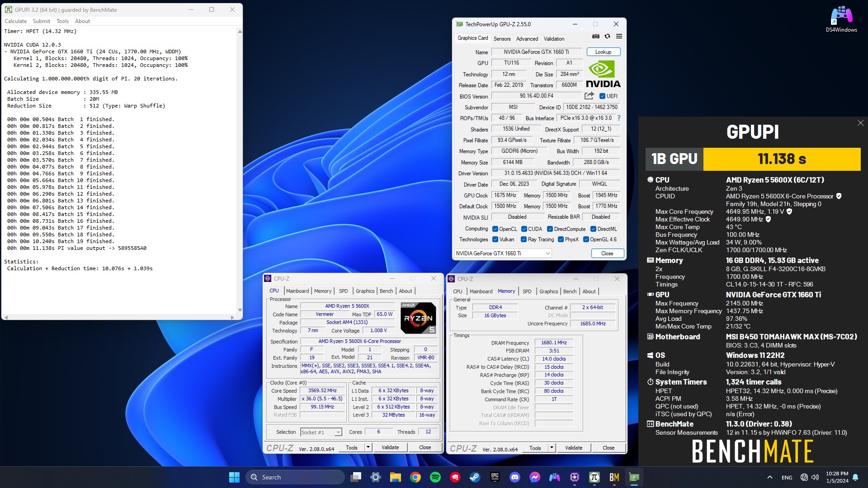Switch to BenchMate BM taskbar icon

614,477
